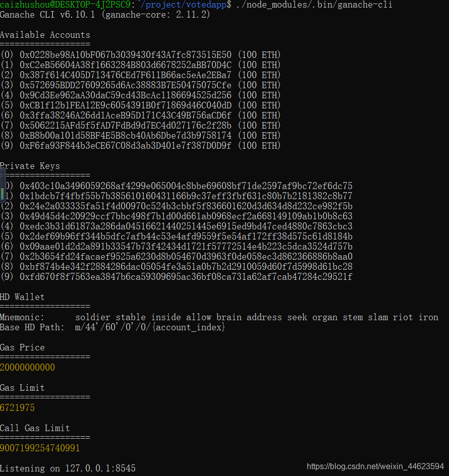
Task: Click the mnemonic word 'organ'
Action: click(x=325, y=317)
